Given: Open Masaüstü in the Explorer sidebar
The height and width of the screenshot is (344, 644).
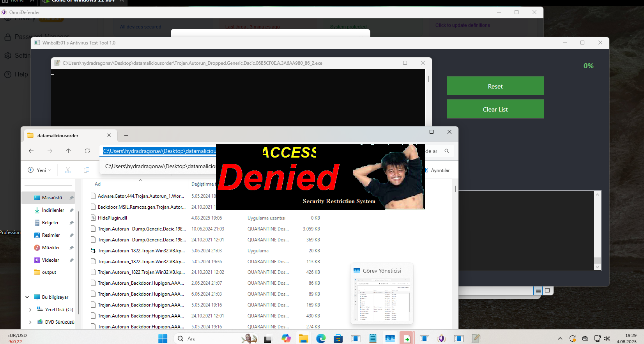Looking at the screenshot, I should click(48, 198).
